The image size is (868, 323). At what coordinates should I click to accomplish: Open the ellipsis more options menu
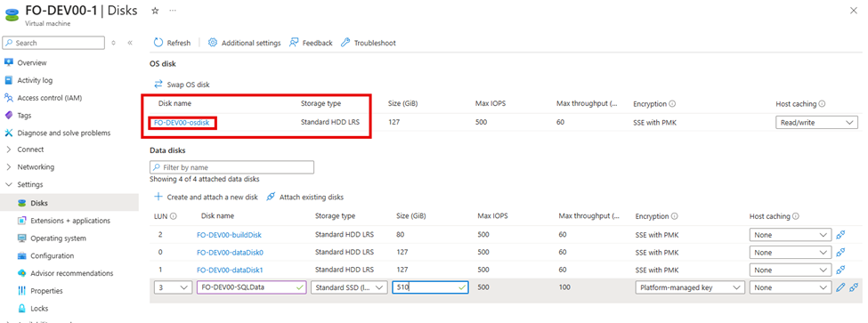point(173,11)
